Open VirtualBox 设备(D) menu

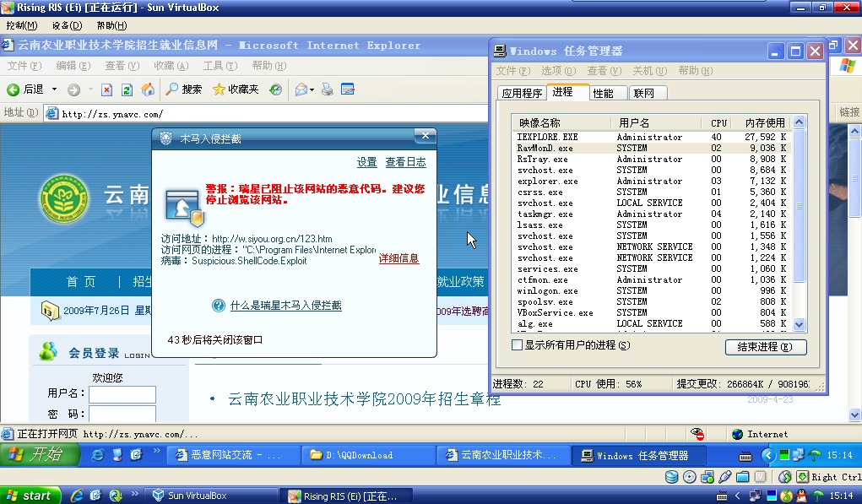pos(67,25)
